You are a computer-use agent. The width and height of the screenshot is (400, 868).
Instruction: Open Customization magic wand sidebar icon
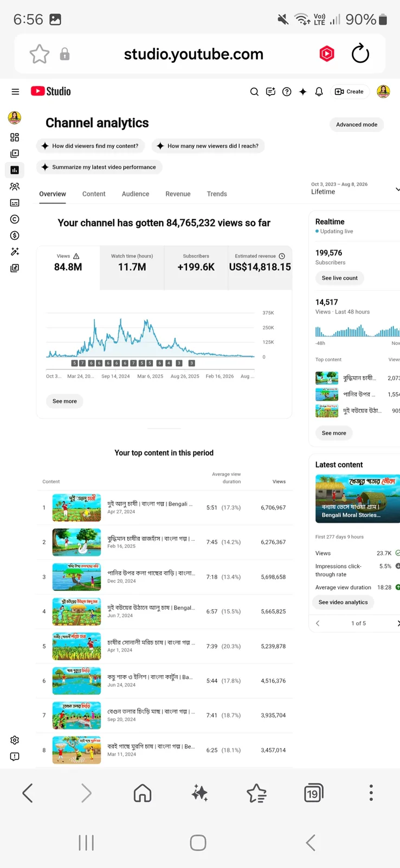click(x=15, y=252)
